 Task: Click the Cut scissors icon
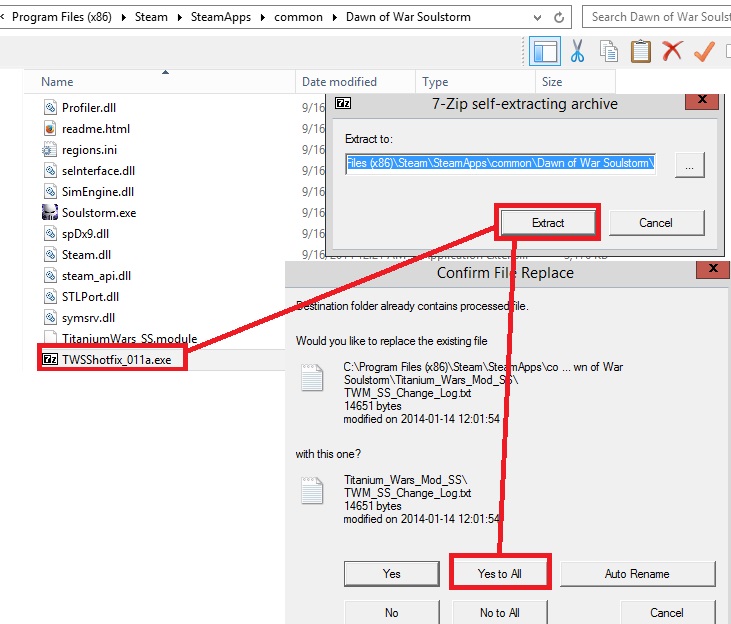pyautogui.click(x=577, y=51)
